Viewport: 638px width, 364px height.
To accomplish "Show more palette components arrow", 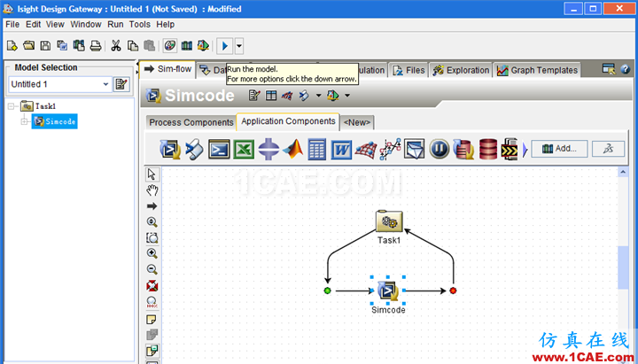I will pos(525,150).
